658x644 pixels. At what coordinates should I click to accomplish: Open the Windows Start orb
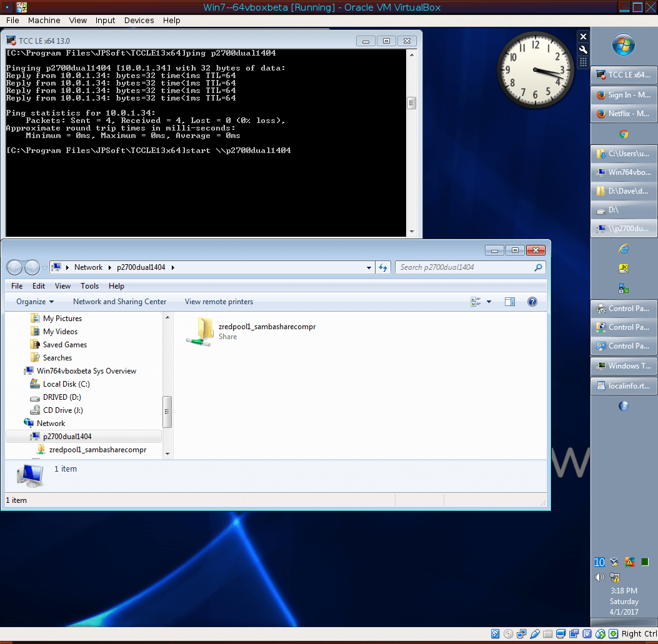pyautogui.click(x=623, y=44)
